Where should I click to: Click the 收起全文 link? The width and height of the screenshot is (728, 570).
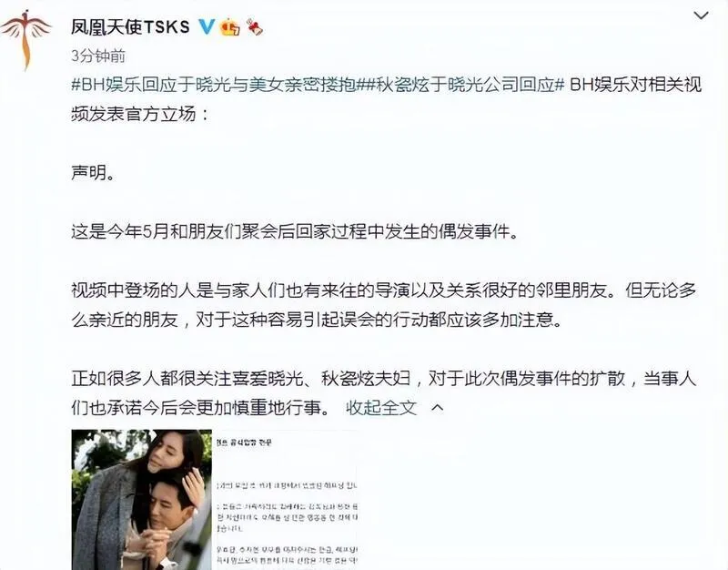point(381,408)
